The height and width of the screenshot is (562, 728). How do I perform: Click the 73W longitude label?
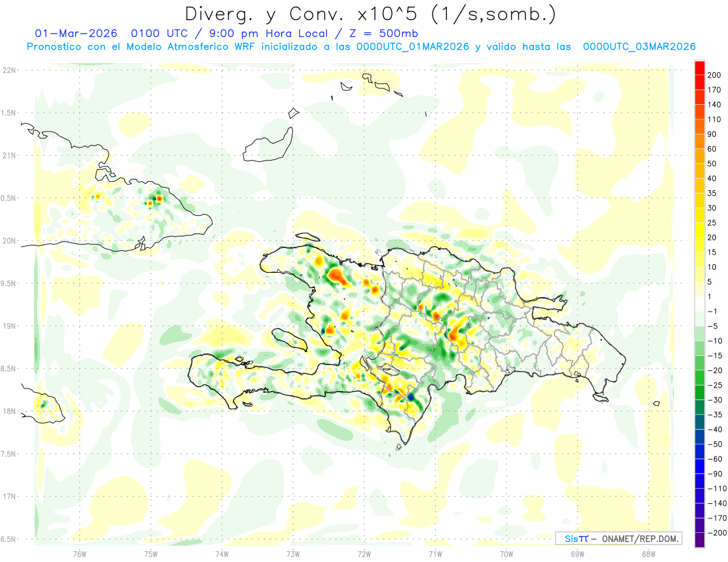point(293,554)
